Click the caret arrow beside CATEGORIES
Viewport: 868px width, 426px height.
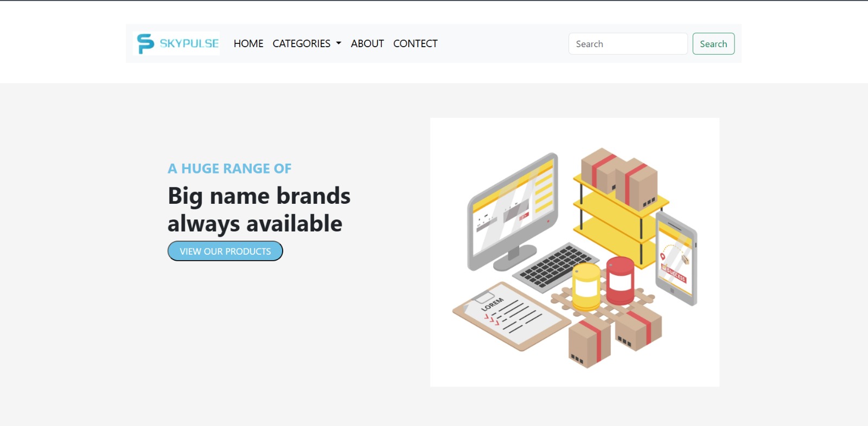(x=339, y=43)
